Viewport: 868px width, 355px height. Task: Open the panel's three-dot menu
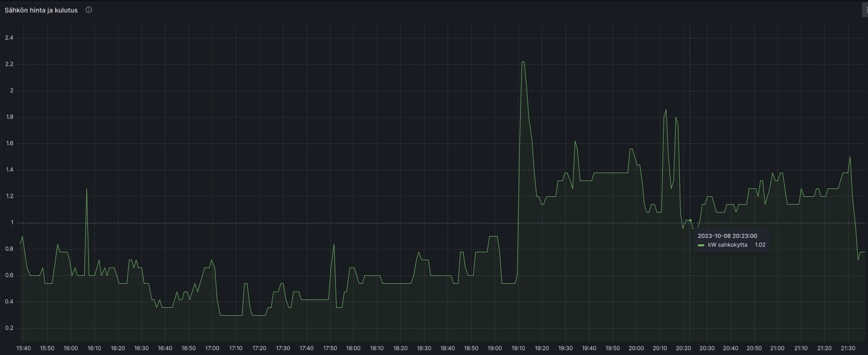864,10
